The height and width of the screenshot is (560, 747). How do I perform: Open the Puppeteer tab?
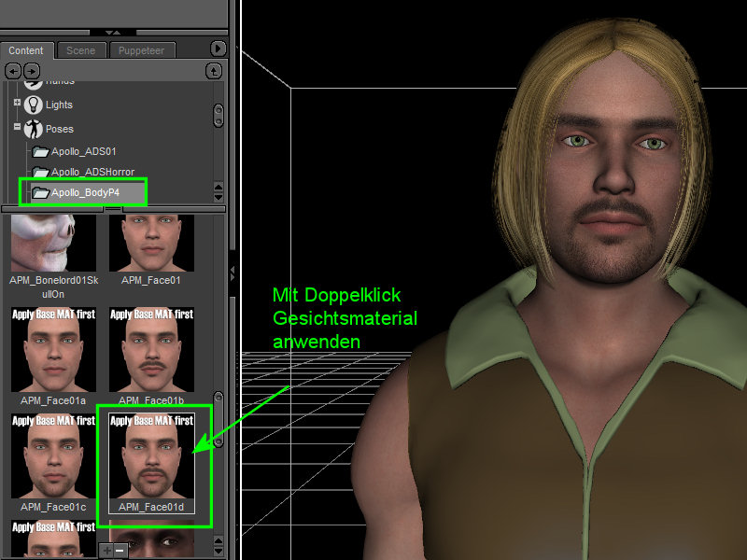click(142, 50)
